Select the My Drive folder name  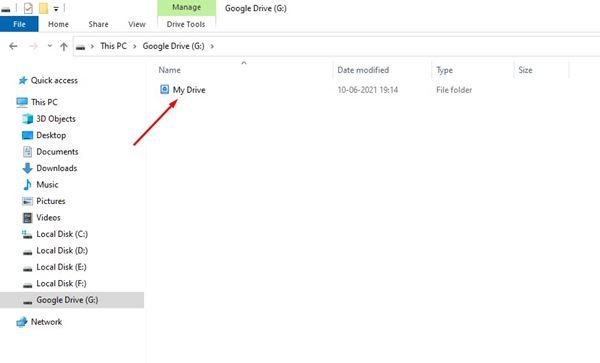tap(189, 90)
